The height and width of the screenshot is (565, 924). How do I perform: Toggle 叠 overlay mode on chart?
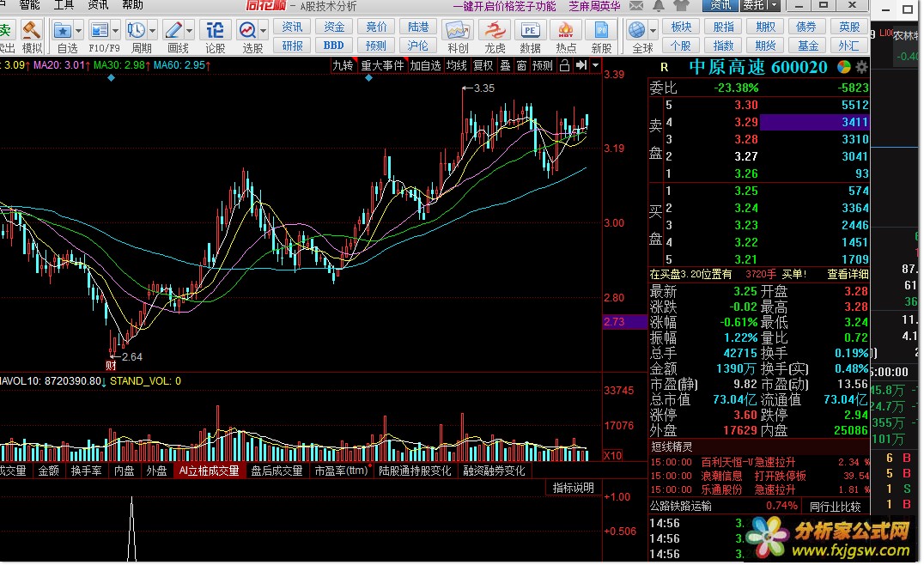[506, 65]
